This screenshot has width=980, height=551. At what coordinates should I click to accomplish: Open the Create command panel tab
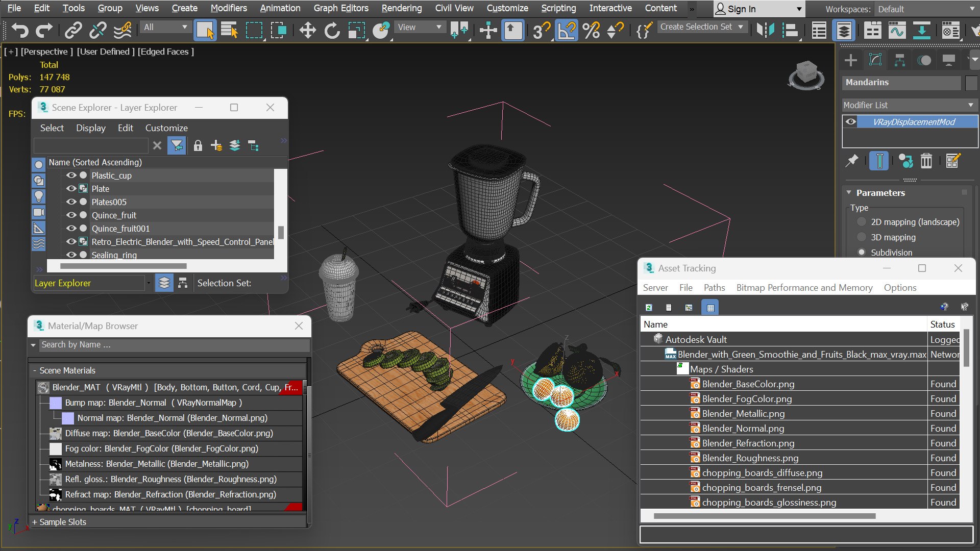coord(851,60)
